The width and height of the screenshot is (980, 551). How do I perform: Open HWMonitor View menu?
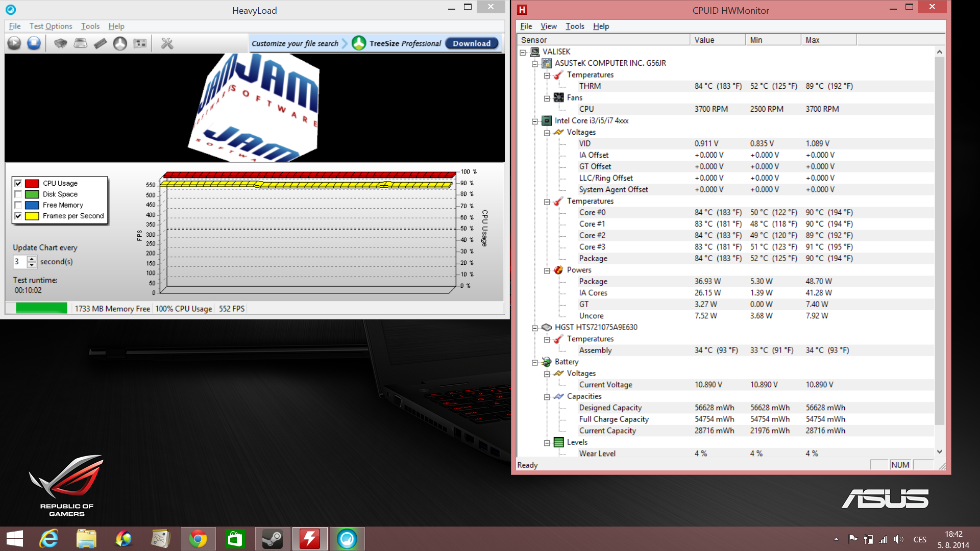[x=548, y=26]
